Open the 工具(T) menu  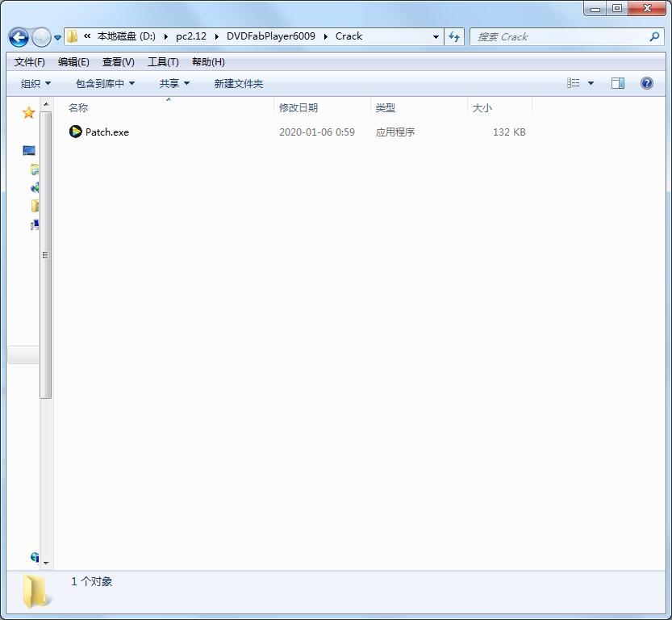click(x=163, y=62)
